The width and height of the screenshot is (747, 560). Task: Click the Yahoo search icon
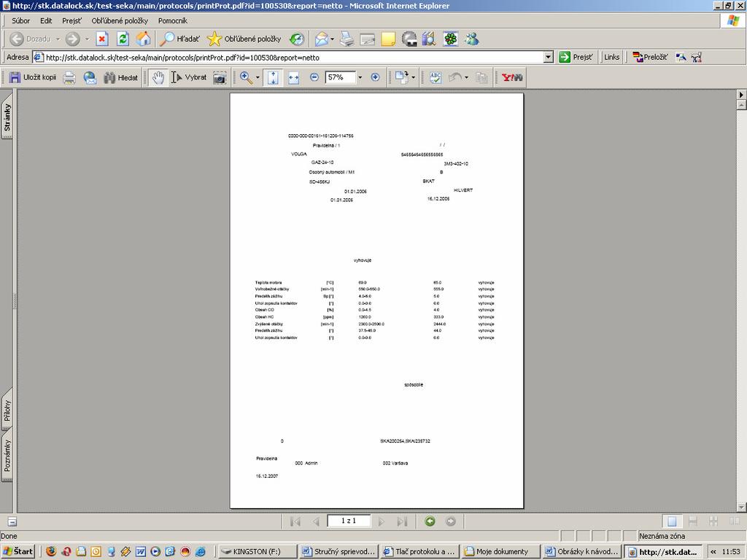tap(512, 77)
